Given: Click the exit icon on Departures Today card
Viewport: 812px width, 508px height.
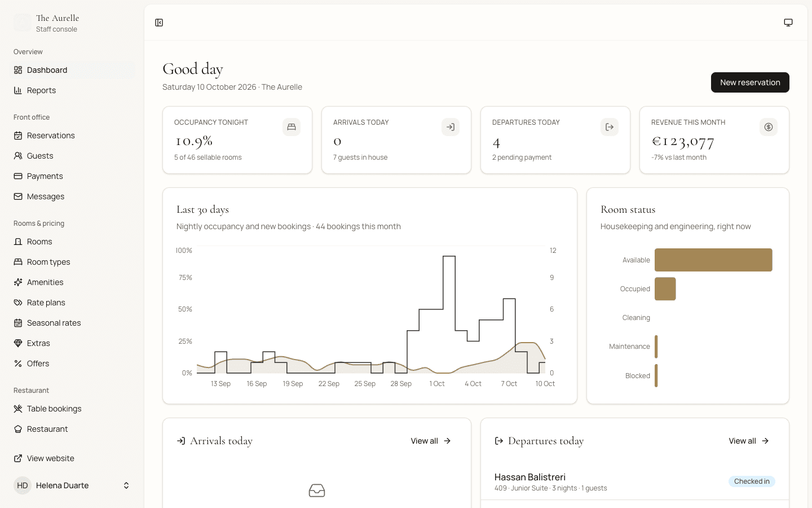Looking at the screenshot, I should point(610,127).
